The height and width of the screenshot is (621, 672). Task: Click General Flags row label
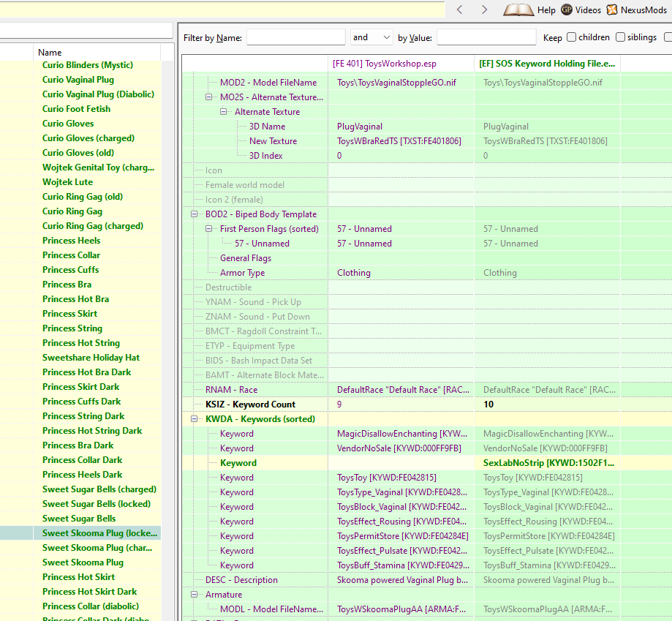(x=246, y=258)
